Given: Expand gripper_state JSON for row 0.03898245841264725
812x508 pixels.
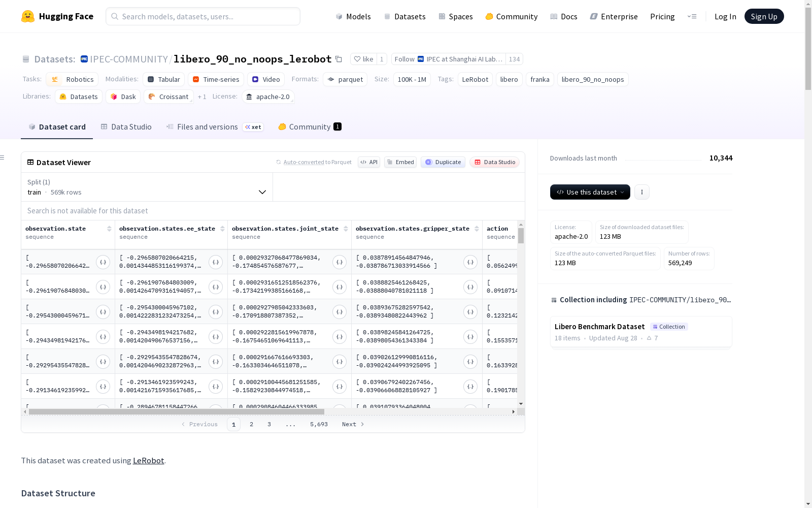Looking at the screenshot, I should tap(470, 337).
